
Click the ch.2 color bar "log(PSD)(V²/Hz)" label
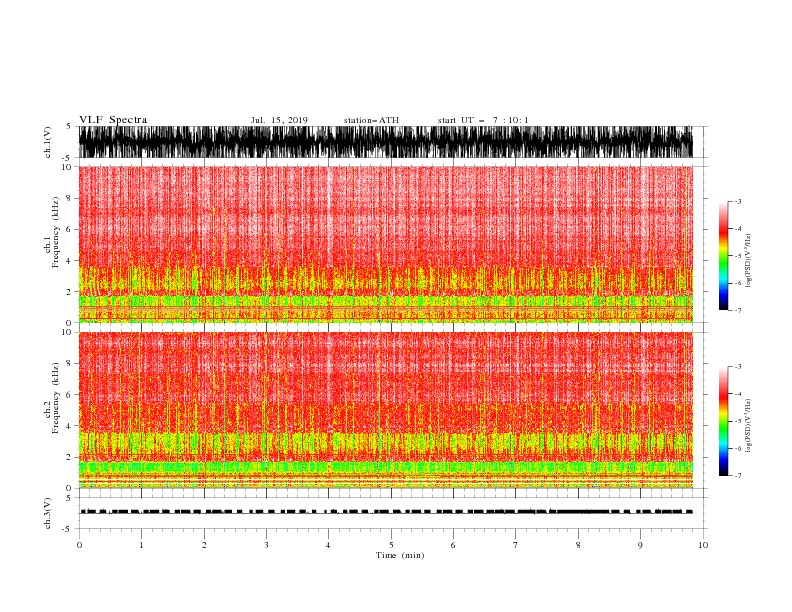(749, 426)
